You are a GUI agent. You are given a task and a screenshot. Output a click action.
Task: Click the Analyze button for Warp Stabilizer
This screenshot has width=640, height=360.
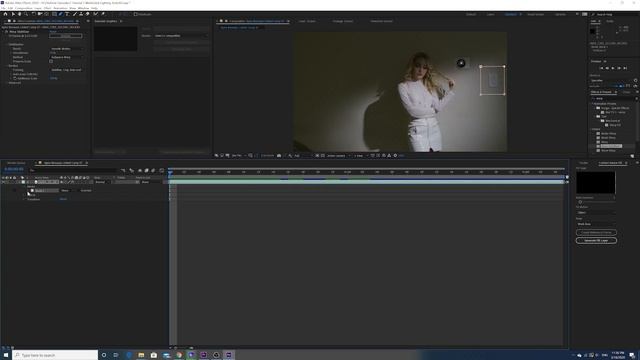[66, 36]
